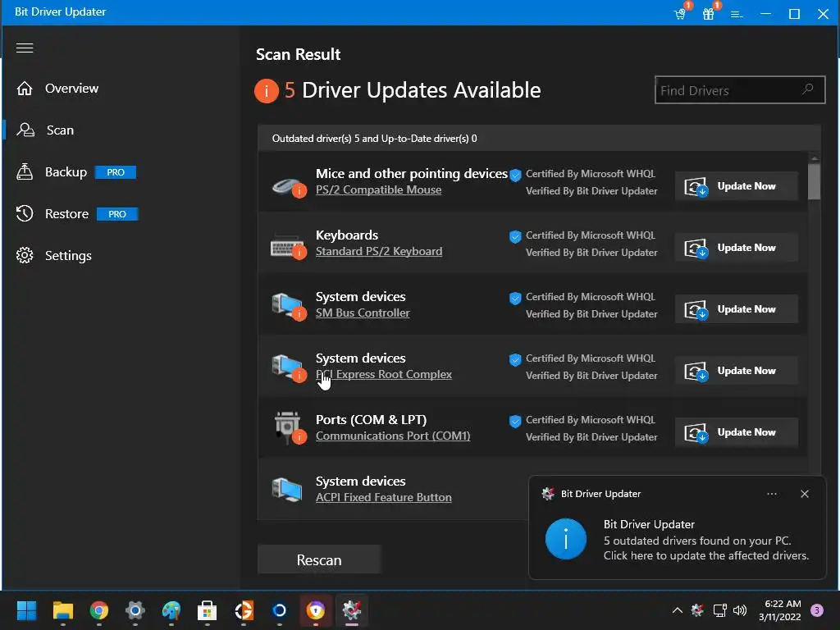
Task: Click the WHQL shield icon in Keyboards row
Action: [x=515, y=237]
